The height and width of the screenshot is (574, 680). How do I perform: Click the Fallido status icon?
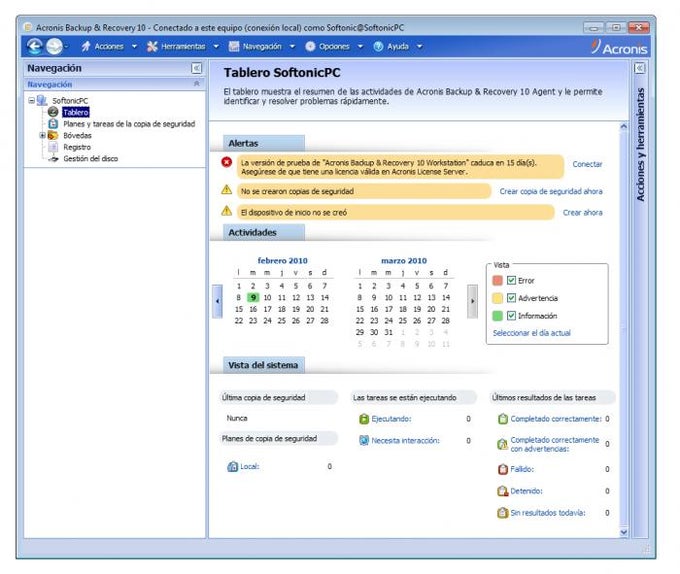503,469
